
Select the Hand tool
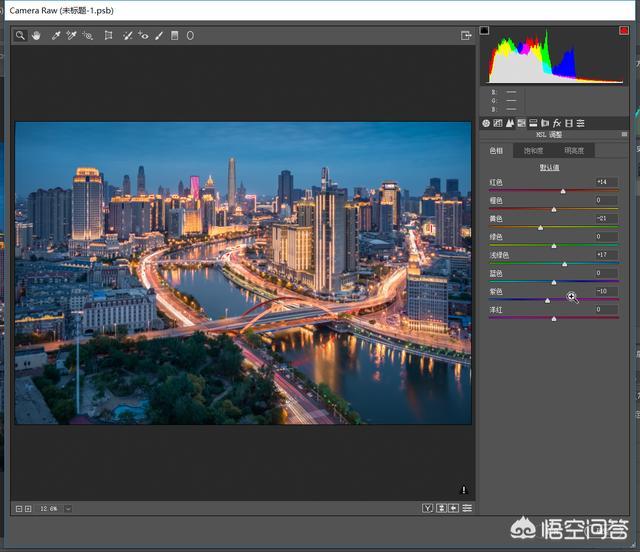[36, 35]
